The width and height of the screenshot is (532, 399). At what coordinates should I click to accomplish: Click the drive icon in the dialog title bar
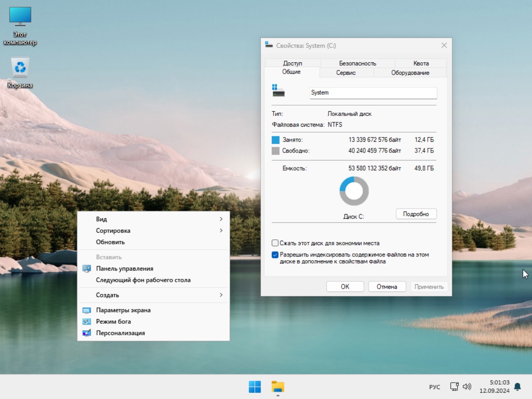269,45
